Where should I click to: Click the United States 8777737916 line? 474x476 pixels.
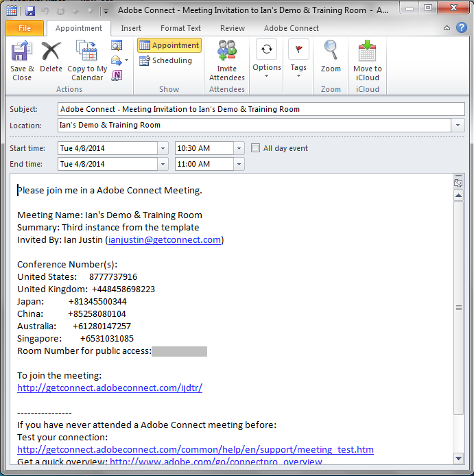77,277
